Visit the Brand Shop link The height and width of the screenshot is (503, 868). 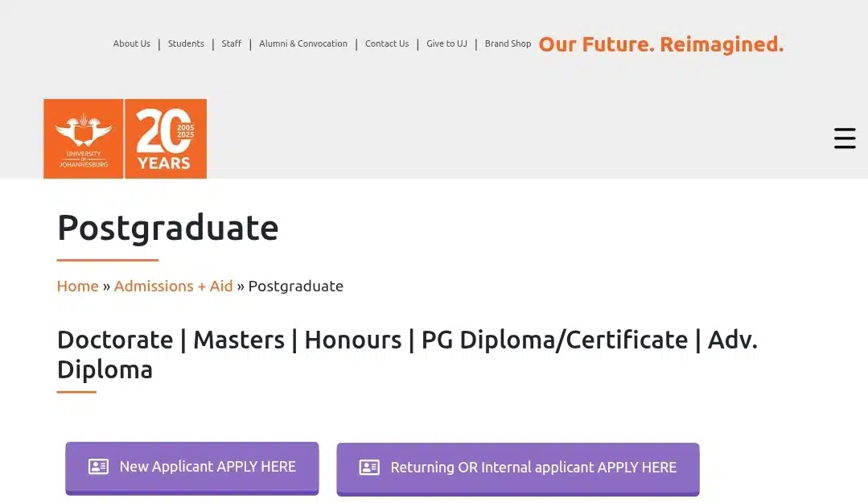coord(508,43)
